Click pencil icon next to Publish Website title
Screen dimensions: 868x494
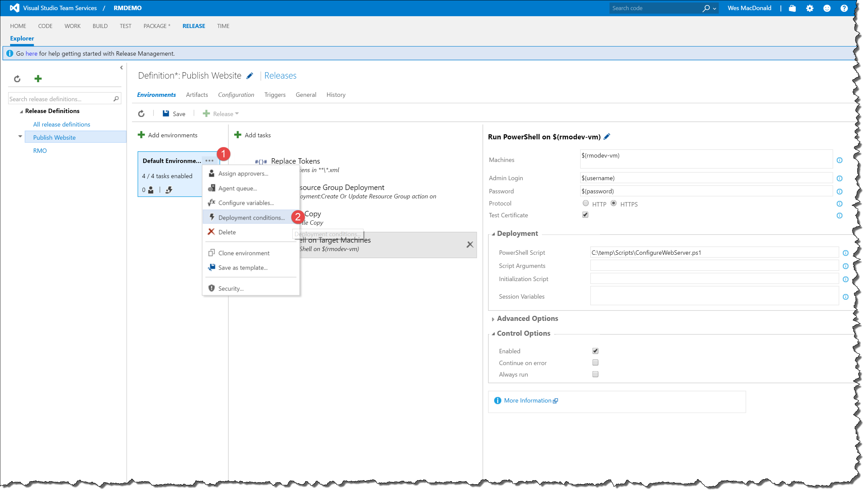click(x=250, y=76)
